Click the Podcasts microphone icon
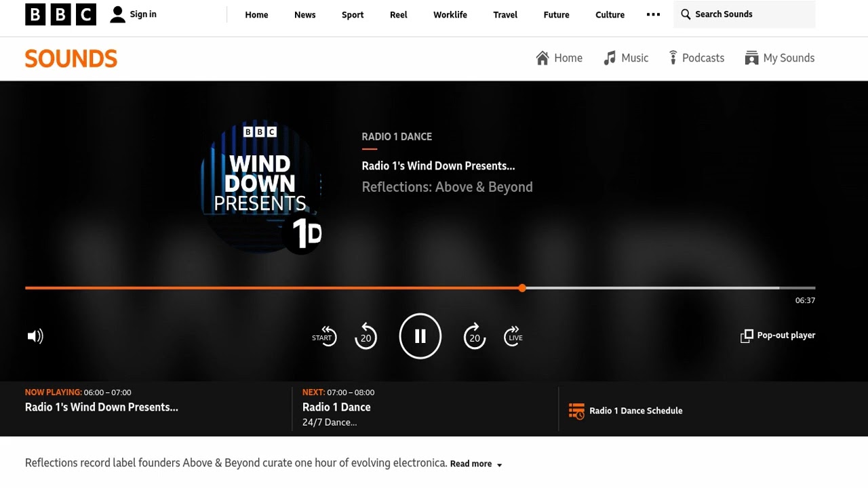The image size is (868, 488). coord(673,58)
